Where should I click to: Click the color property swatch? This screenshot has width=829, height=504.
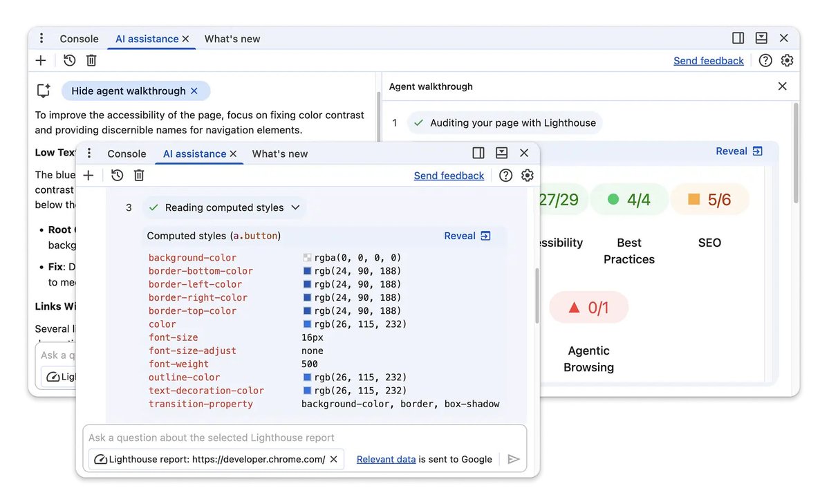tap(307, 324)
